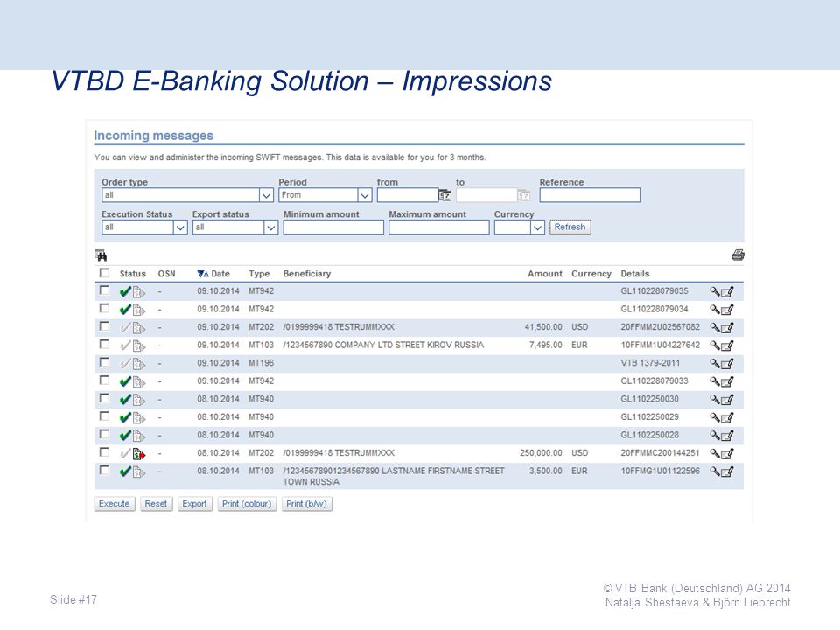Click the green checkmark status of GL110228079035

pyautogui.click(x=125, y=292)
